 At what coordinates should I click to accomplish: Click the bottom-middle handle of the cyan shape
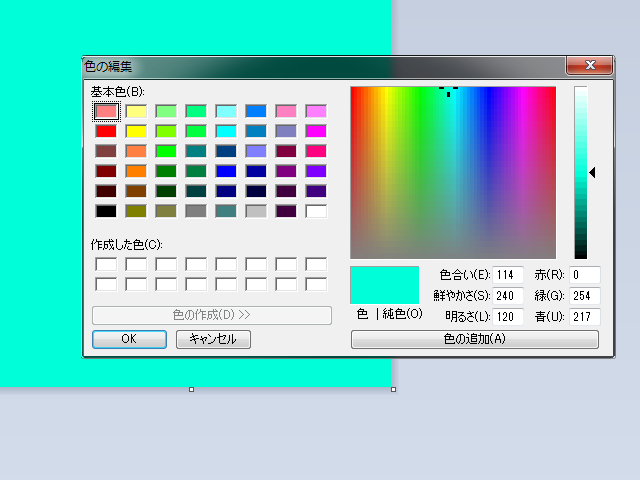coord(191,390)
